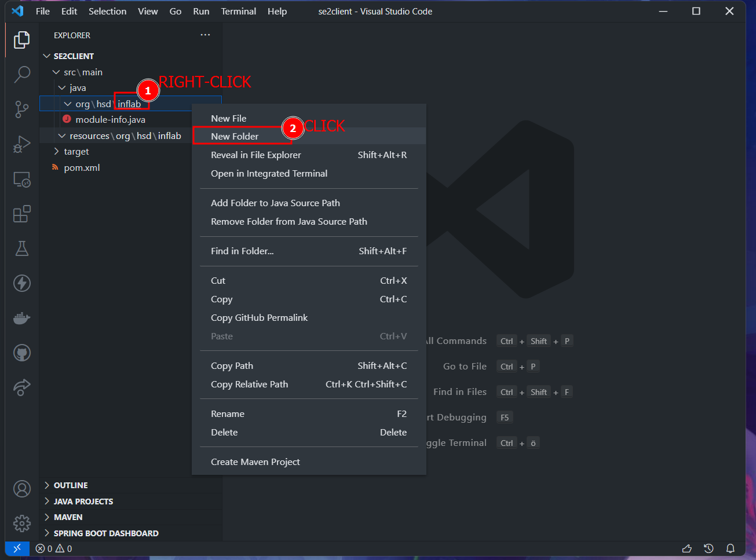756x560 pixels.
Task: Open the Help menu
Action: 277,11
